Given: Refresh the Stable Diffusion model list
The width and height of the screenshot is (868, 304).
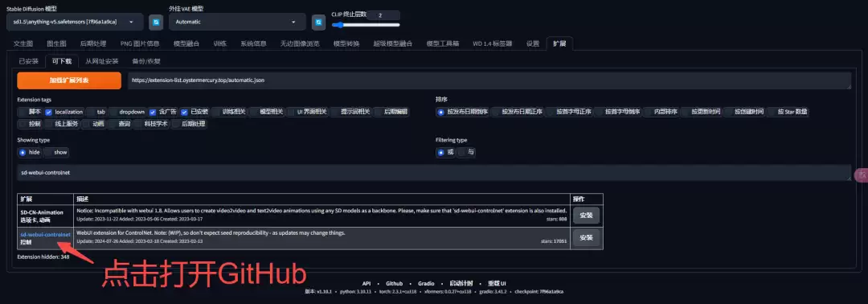Looking at the screenshot, I should pos(156,23).
